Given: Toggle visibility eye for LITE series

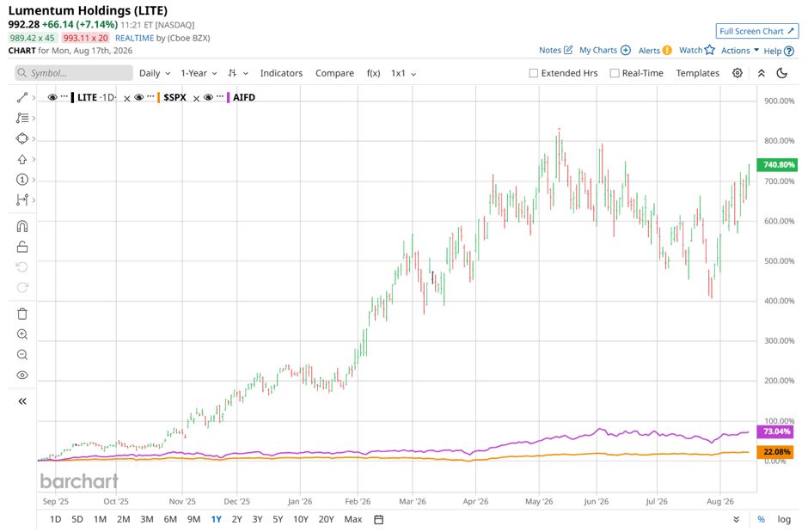Looking at the screenshot, I should click(52, 97).
